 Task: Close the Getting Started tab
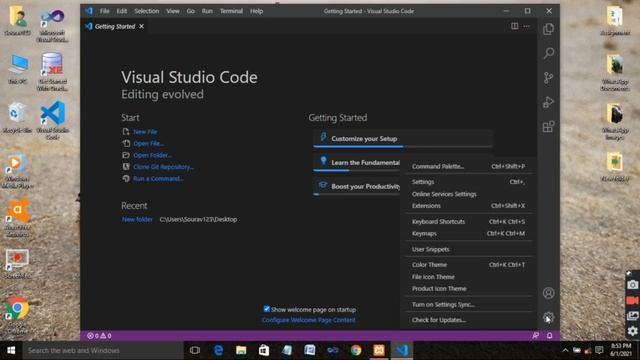(142, 26)
